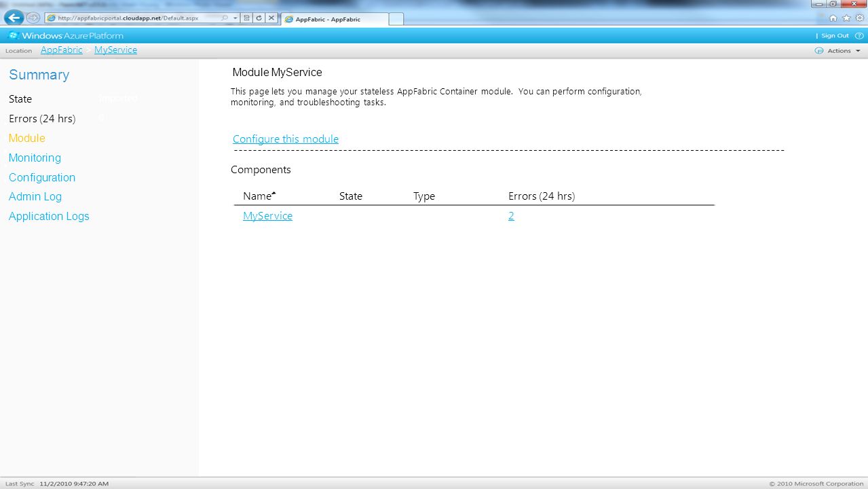
Task: Open the error count 2 link
Action: point(511,216)
